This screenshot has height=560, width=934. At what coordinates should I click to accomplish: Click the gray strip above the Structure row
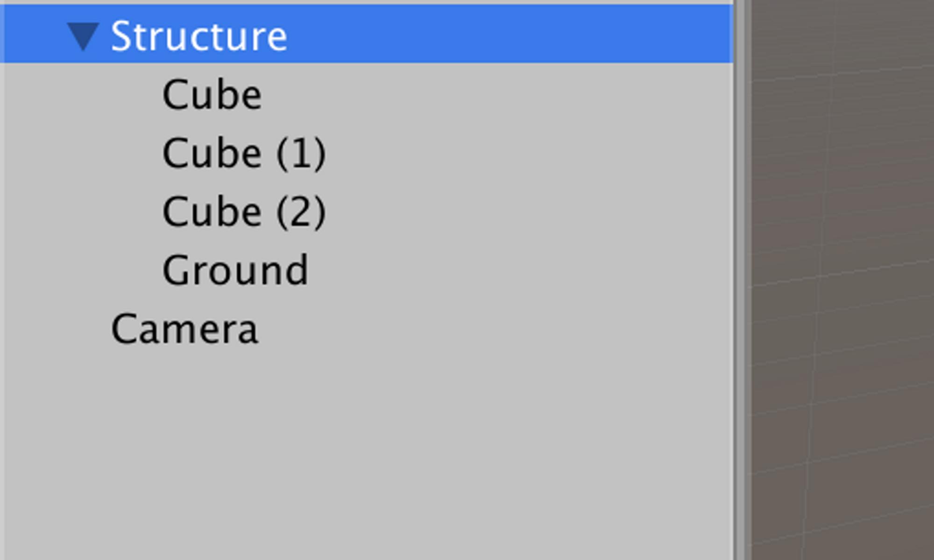(x=364, y=2)
